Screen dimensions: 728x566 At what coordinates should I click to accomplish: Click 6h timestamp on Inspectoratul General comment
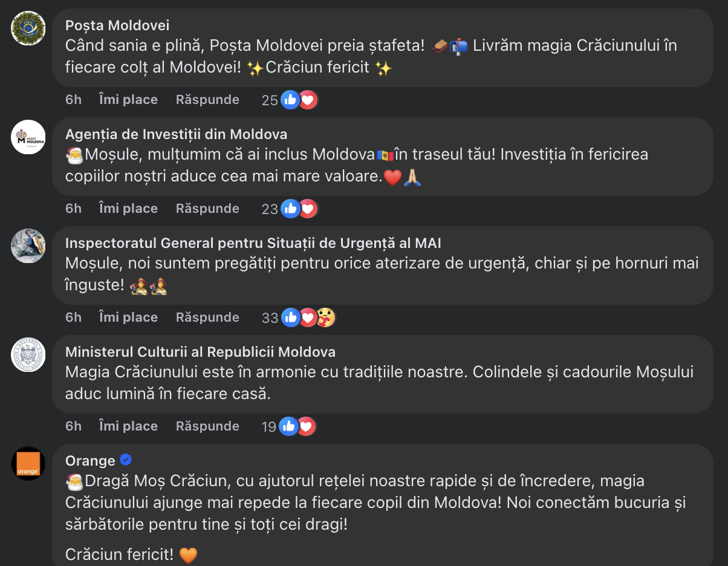click(x=73, y=317)
